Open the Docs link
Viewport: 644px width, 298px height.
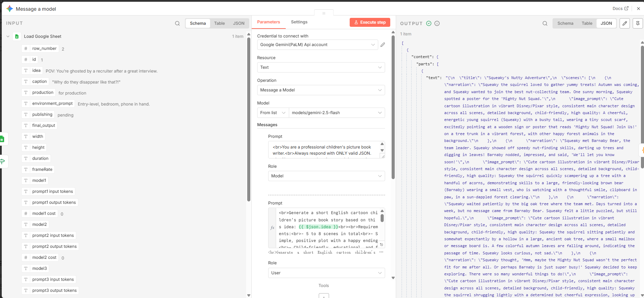click(x=620, y=9)
